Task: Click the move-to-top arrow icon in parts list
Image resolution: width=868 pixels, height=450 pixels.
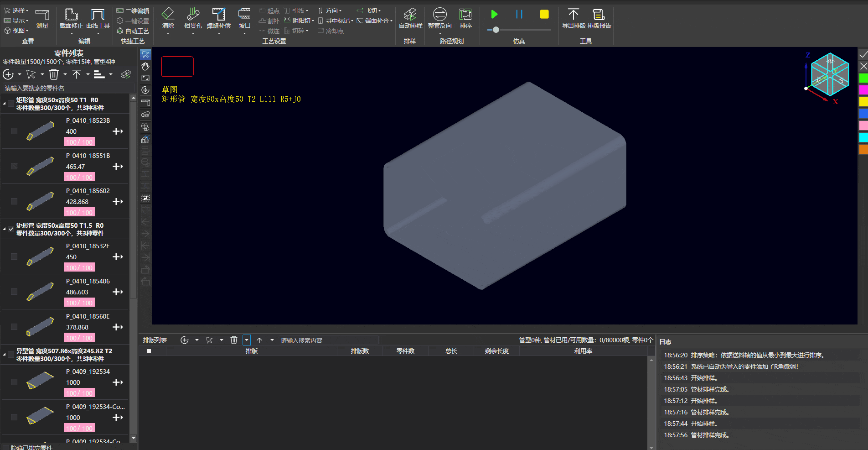Action: coord(77,74)
